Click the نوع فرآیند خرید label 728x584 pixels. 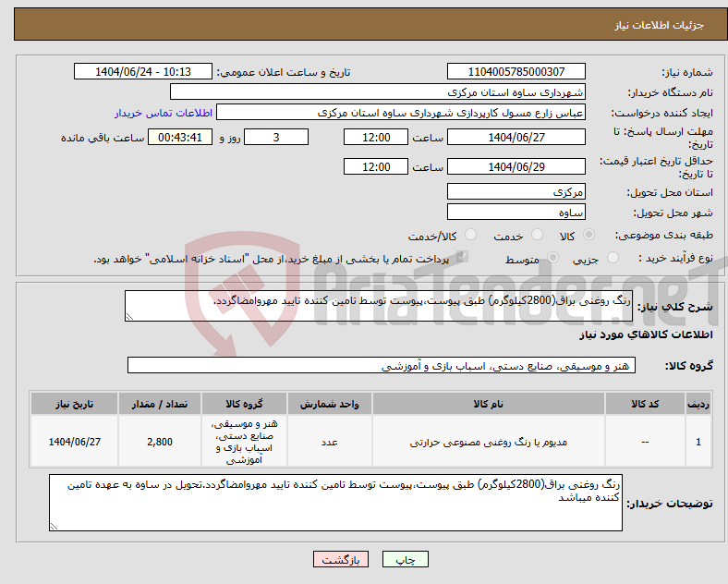[675, 258]
